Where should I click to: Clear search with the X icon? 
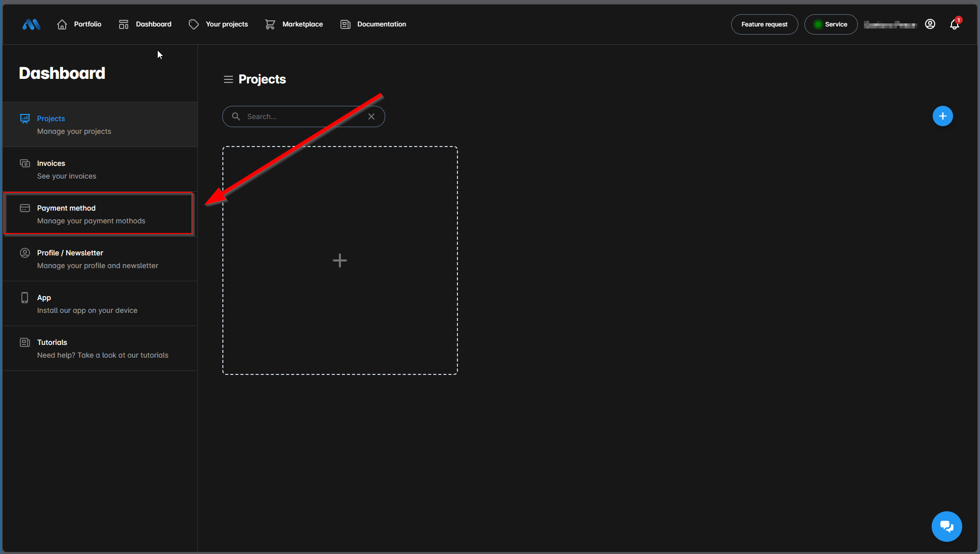371,116
